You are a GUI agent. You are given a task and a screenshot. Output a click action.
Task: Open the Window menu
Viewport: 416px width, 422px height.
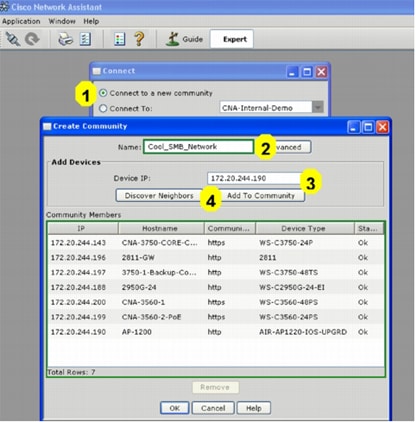62,21
